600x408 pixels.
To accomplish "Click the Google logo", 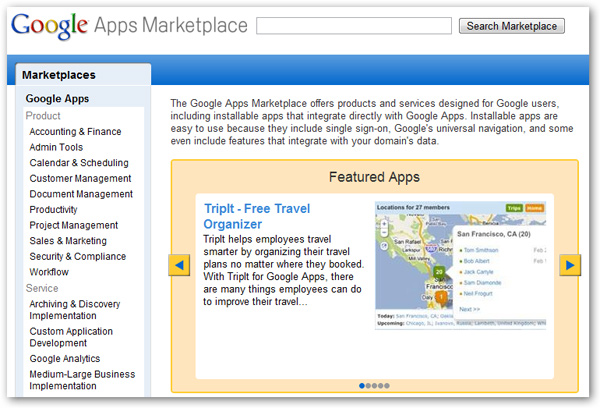I will point(50,26).
